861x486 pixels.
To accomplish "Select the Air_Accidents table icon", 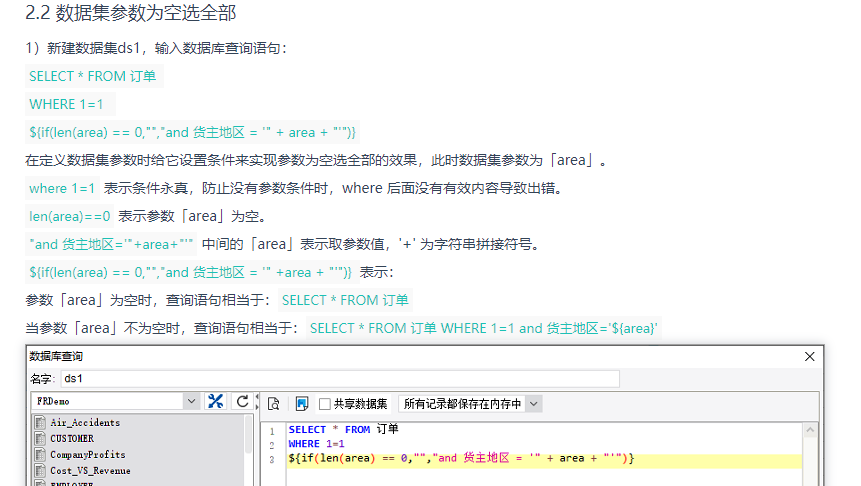I will [40, 422].
